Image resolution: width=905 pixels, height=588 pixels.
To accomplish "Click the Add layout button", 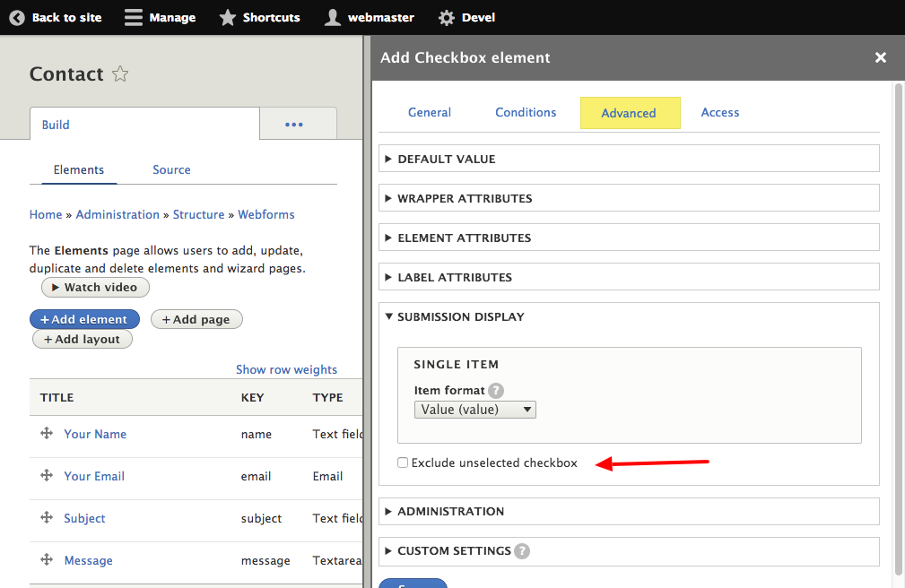I will [x=82, y=340].
